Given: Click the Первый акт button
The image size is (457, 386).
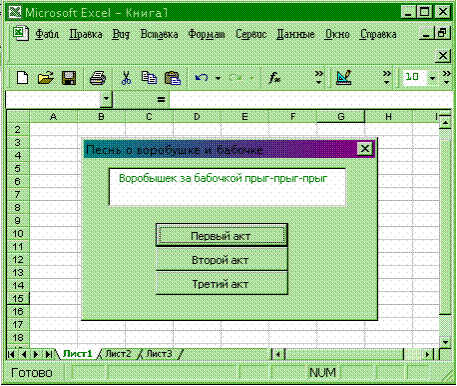Looking at the screenshot, I should pyautogui.click(x=221, y=235).
